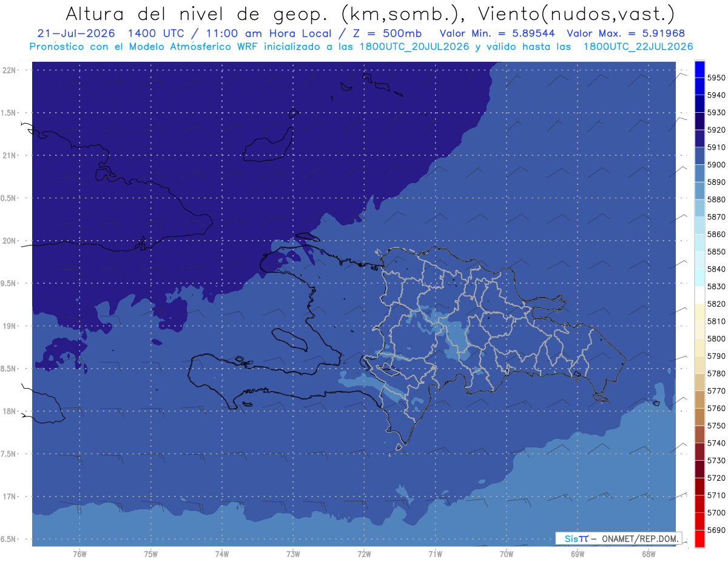
Task: Click the '20N' latitude label
Action: (10, 241)
